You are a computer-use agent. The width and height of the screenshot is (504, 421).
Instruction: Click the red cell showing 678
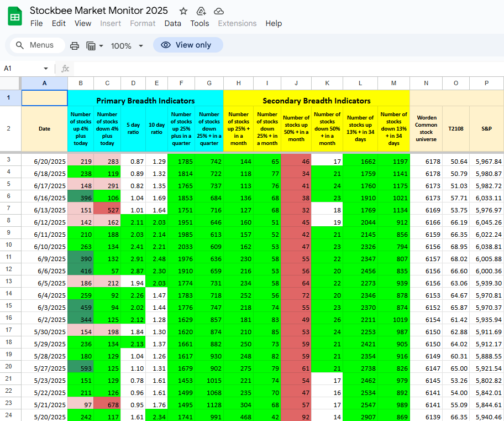pyautogui.click(x=107, y=403)
